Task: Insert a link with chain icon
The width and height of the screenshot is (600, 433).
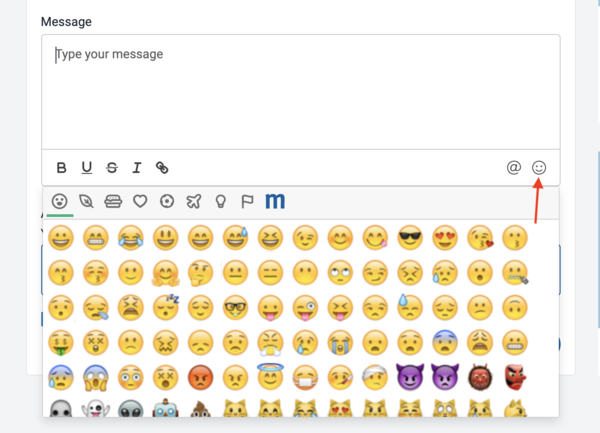Action: click(162, 168)
